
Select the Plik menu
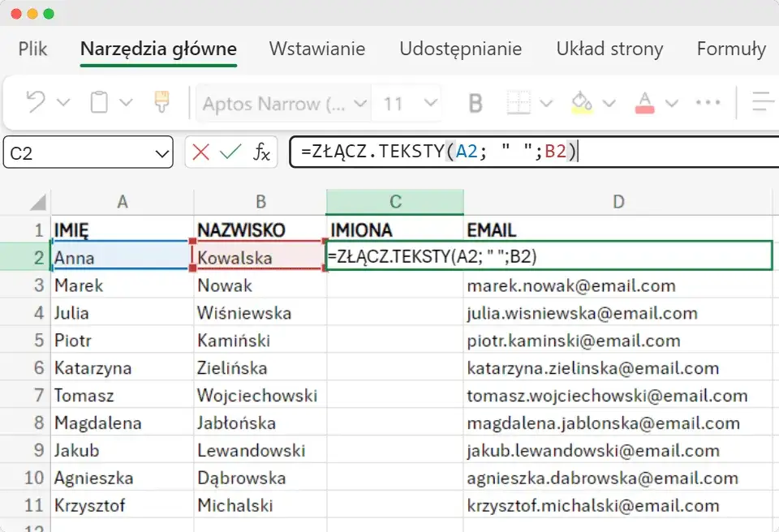click(x=32, y=49)
